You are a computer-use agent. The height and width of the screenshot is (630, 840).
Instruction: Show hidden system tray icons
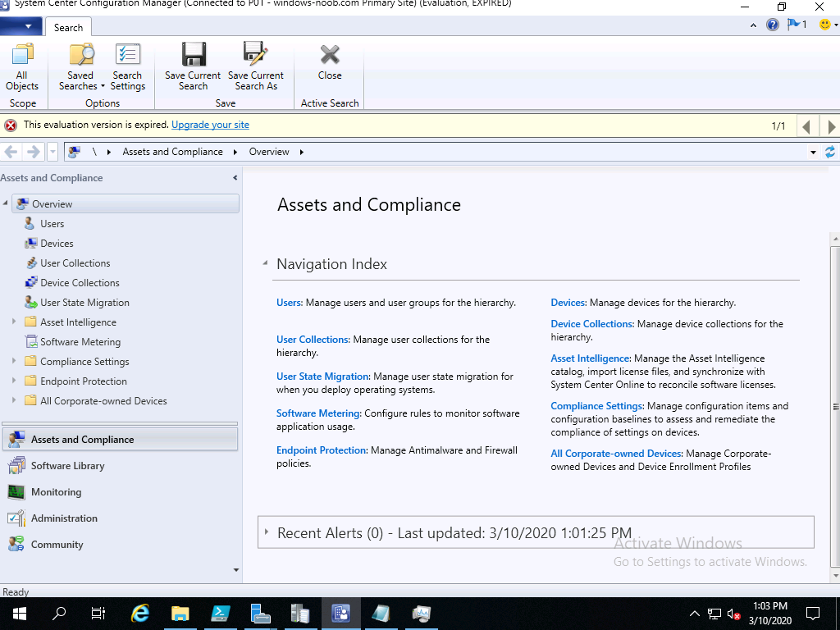(694, 614)
